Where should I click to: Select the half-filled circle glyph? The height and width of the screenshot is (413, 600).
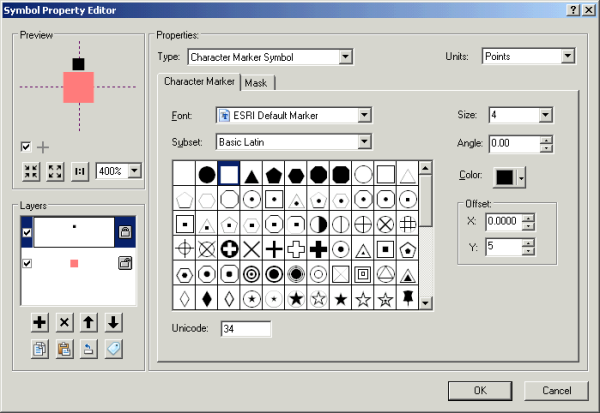coord(318,224)
